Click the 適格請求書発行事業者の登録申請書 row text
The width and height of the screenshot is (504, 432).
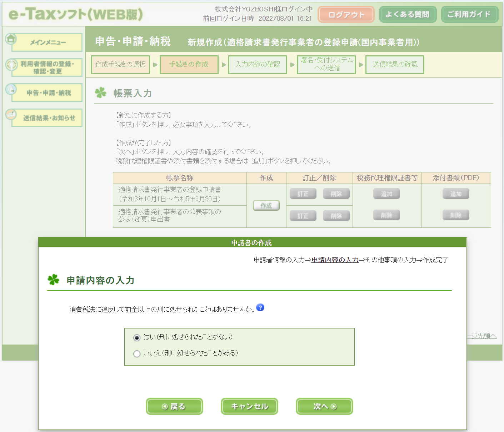click(170, 194)
